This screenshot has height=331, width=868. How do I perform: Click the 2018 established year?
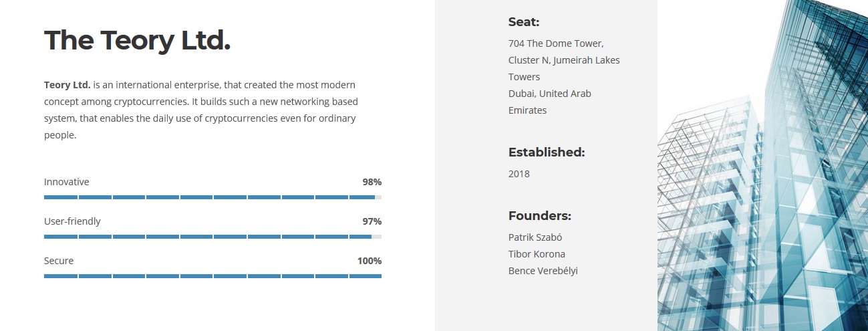519,174
